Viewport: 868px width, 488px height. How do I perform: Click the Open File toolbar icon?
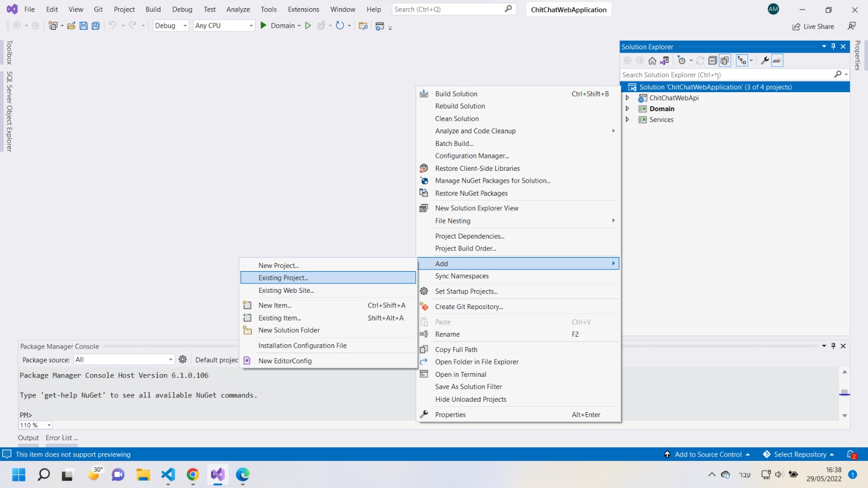click(71, 25)
